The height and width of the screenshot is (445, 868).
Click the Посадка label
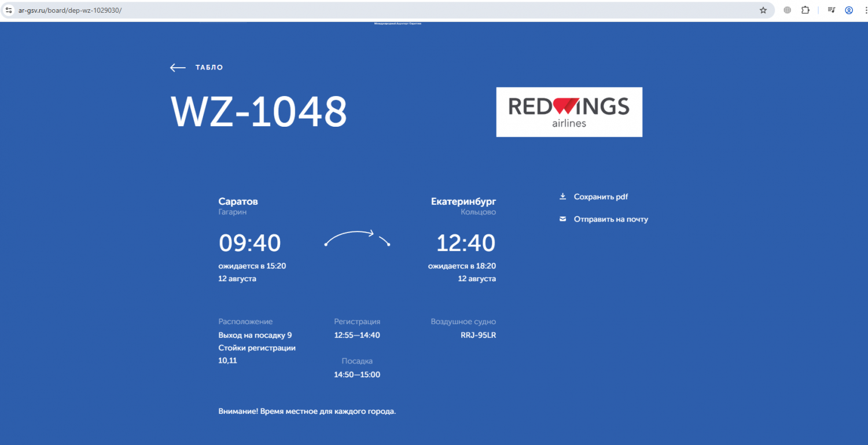357,361
